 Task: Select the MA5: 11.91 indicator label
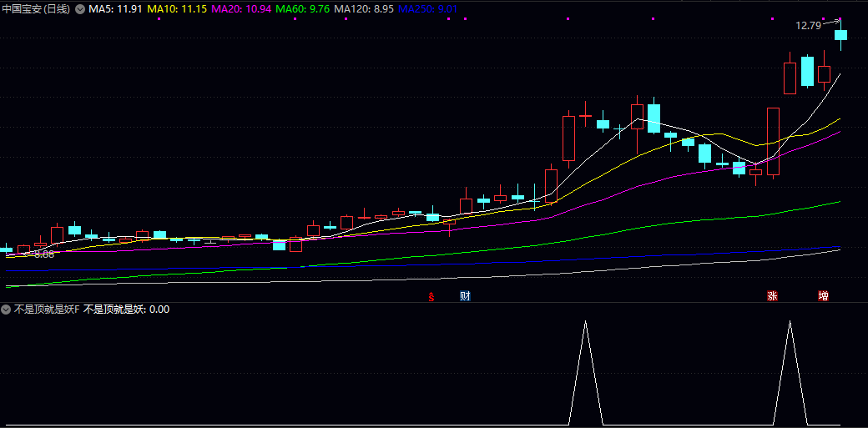pos(115,8)
